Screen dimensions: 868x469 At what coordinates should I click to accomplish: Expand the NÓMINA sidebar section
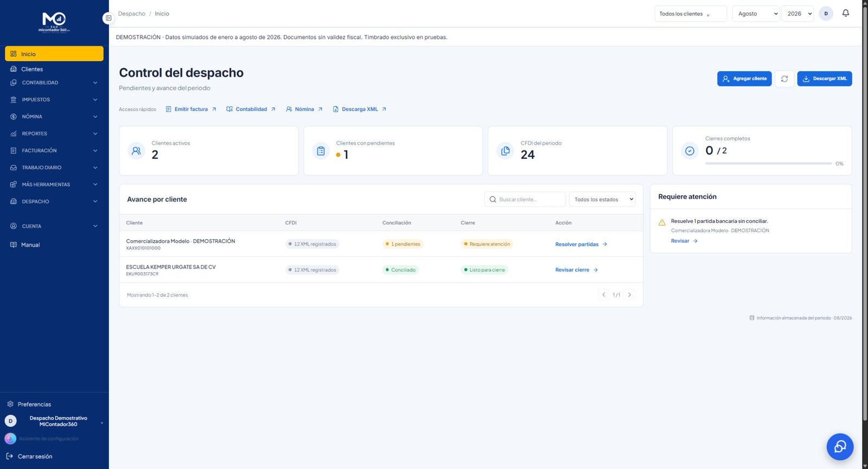[54, 117]
